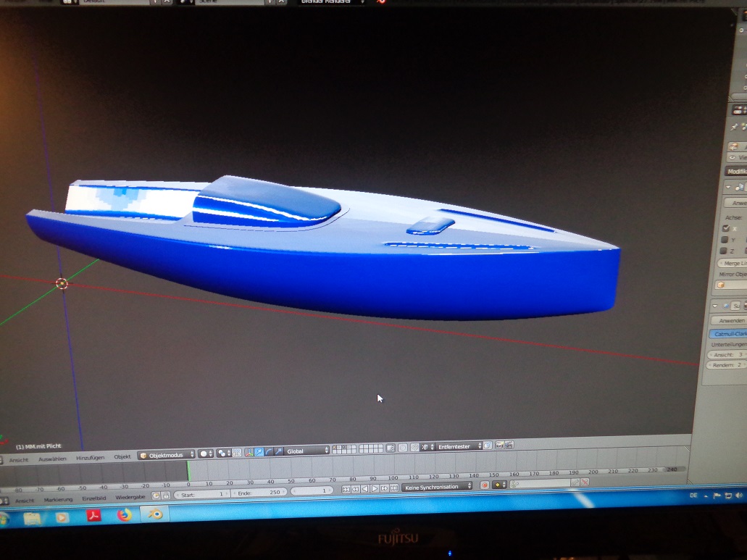Open Firefox from the Windows taskbar

[x=125, y=516]
